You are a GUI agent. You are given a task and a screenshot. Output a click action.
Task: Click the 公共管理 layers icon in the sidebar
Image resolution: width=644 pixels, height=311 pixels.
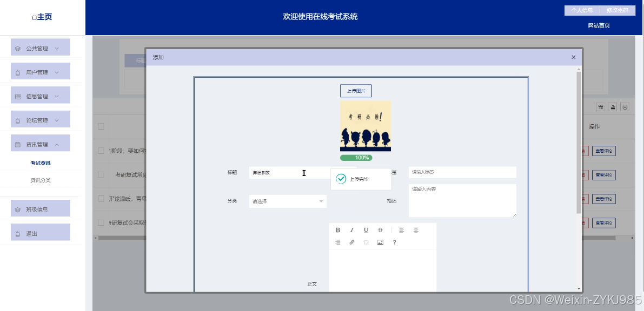(x=18, y=49)
